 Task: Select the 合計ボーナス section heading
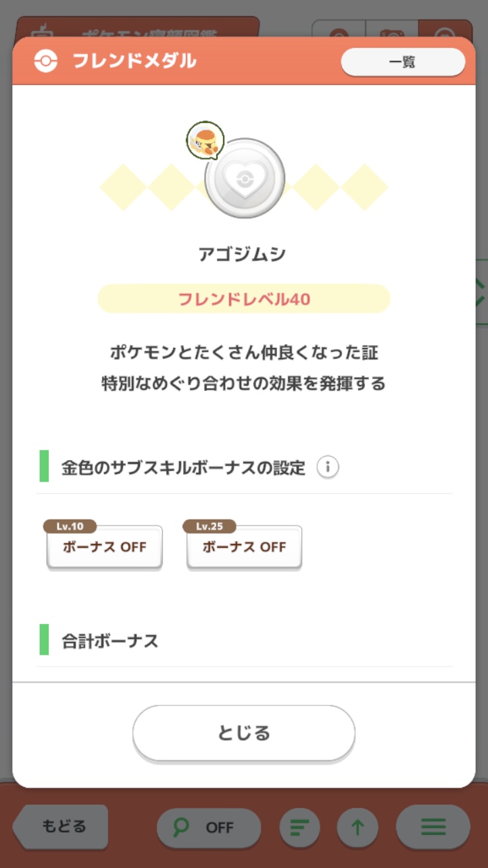point(109,640)
